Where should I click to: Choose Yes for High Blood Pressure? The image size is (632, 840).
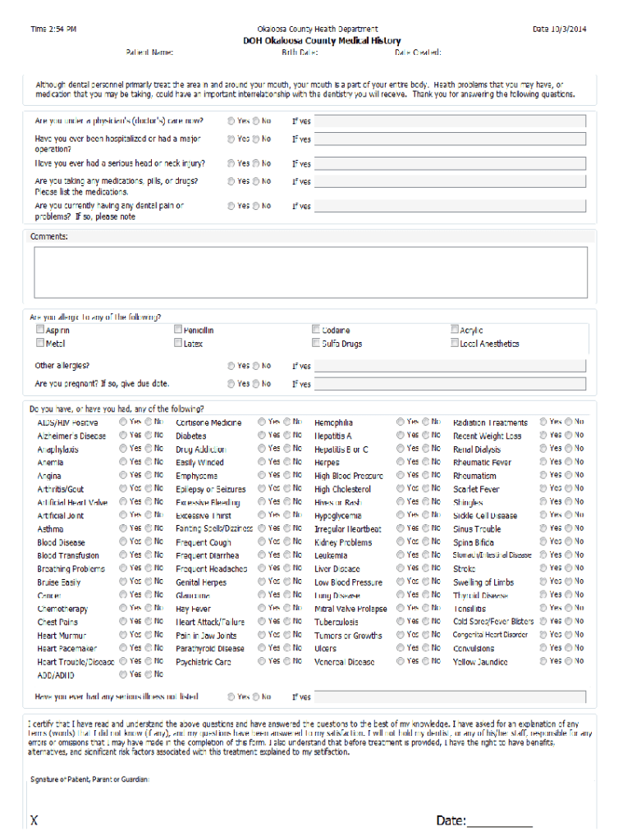pyautogui.click(x=401, y=476)
